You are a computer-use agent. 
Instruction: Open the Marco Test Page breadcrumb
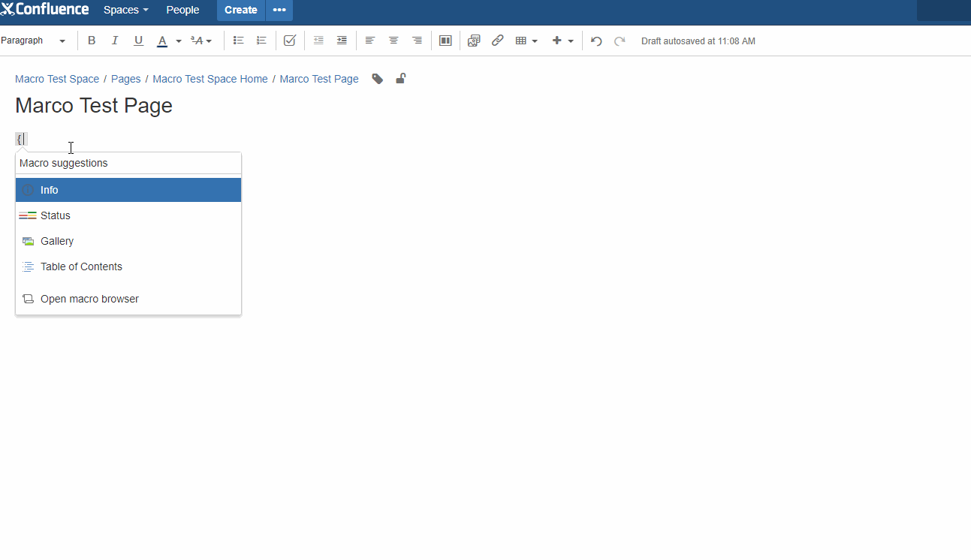319,79
